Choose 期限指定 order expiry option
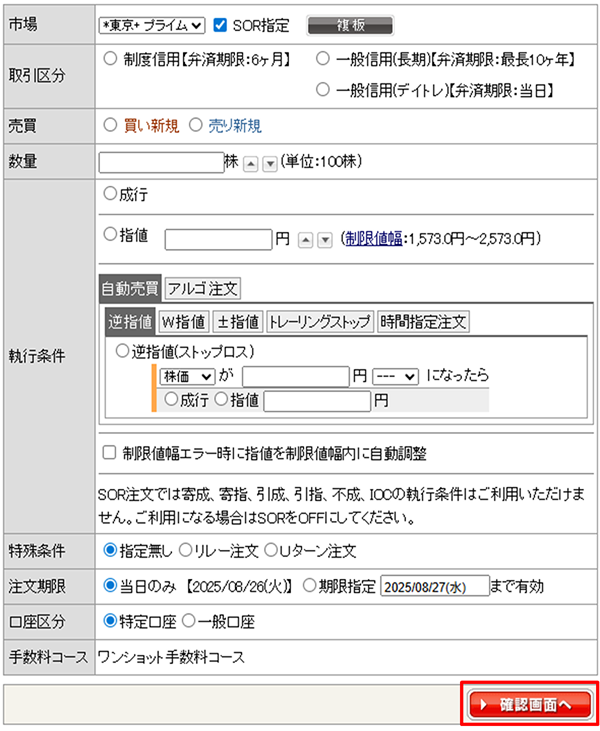Image resolution: width=600 pixels, height=731 pixels. tap(309, 586)
